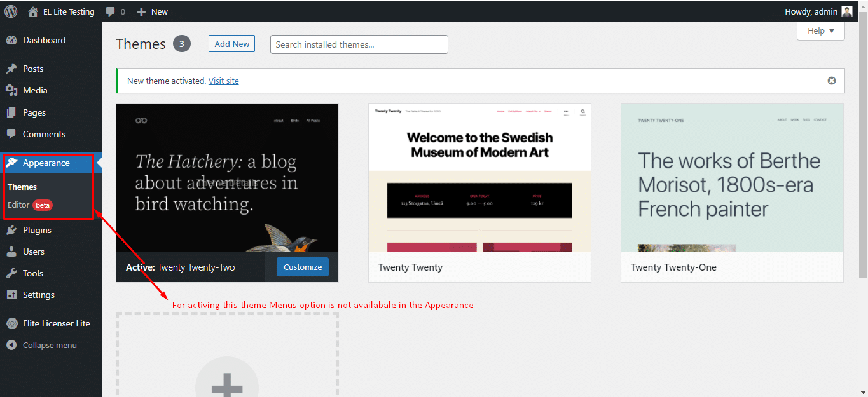Click the Visit site link
This screenshot has height=397, width=868.
(223, 81)
